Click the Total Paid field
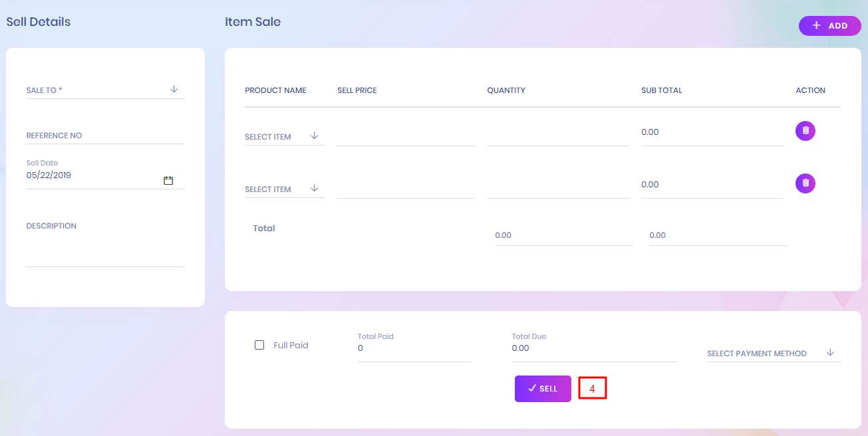Viewport: 868px width, 436px height. click(414, 348)
